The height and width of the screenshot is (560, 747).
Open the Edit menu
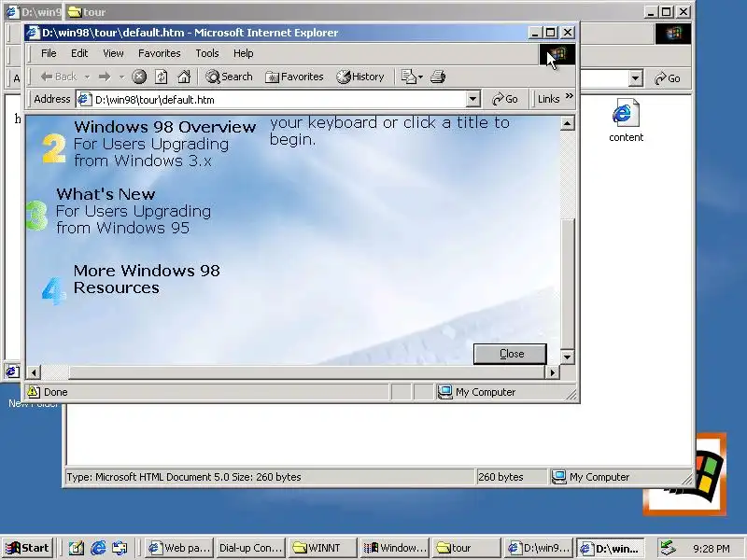click(79, 53)
